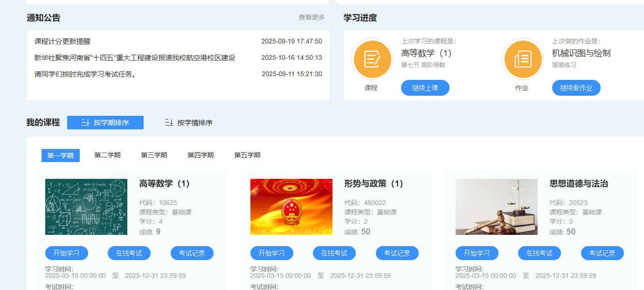Screen dimensions: 644x290
Task: Open the 新华社聚焦河南省 news notice
Action: [x=134, y=58]
